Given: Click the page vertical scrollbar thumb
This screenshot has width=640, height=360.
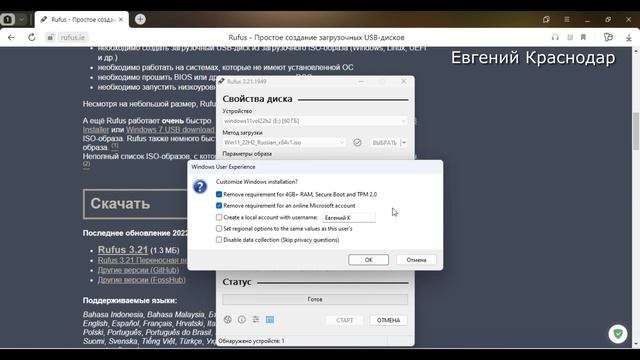Looking at the screenshot, I should [x=636, y=131].
